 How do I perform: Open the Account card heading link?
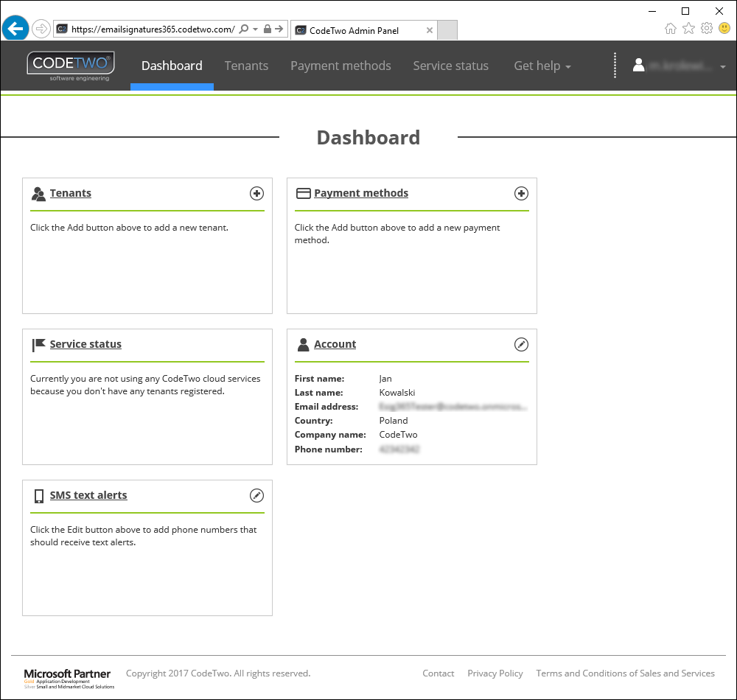(x=335, y=344)
